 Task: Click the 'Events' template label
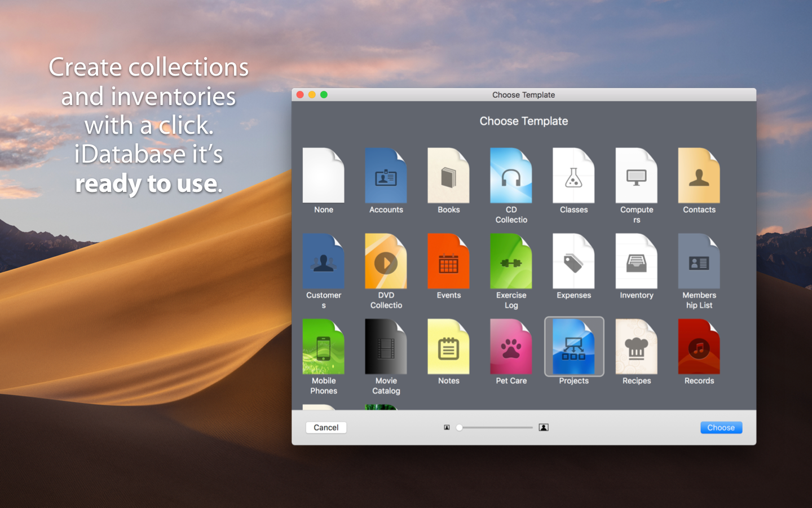[x=449, y=295]
